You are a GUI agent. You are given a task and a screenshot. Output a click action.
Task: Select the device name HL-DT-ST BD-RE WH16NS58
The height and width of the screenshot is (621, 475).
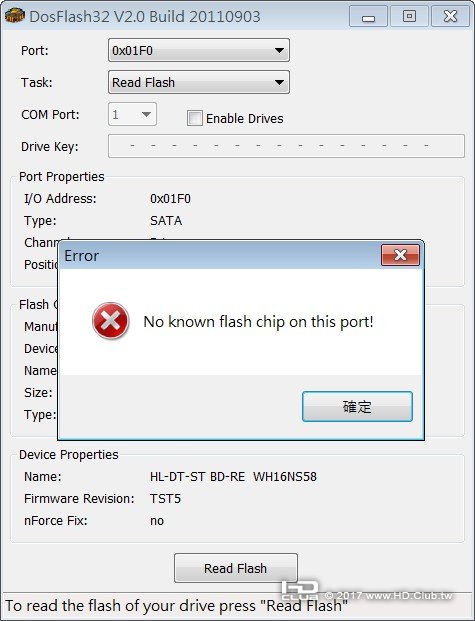233,476
